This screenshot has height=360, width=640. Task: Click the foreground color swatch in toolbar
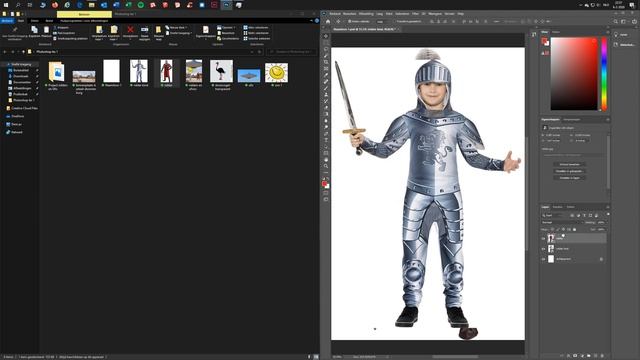[x=324, y=184]
